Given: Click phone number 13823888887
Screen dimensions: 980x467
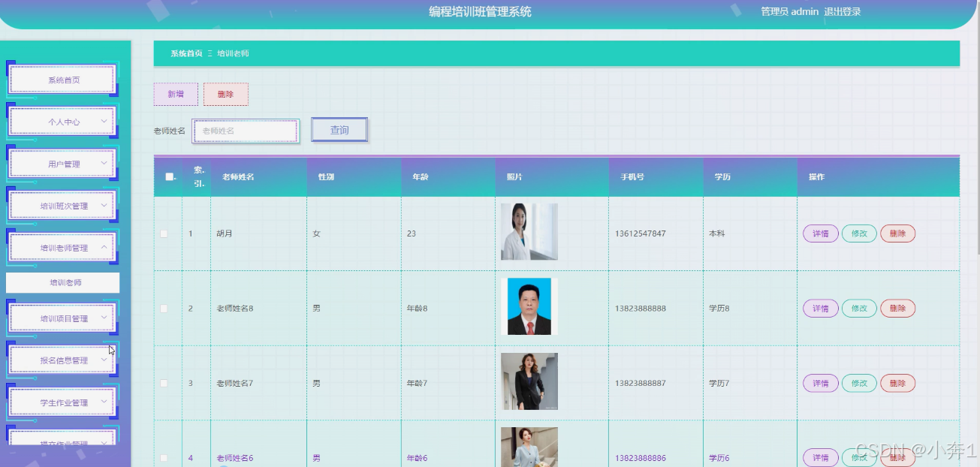Looking at the screenshot, I should 640,383.
